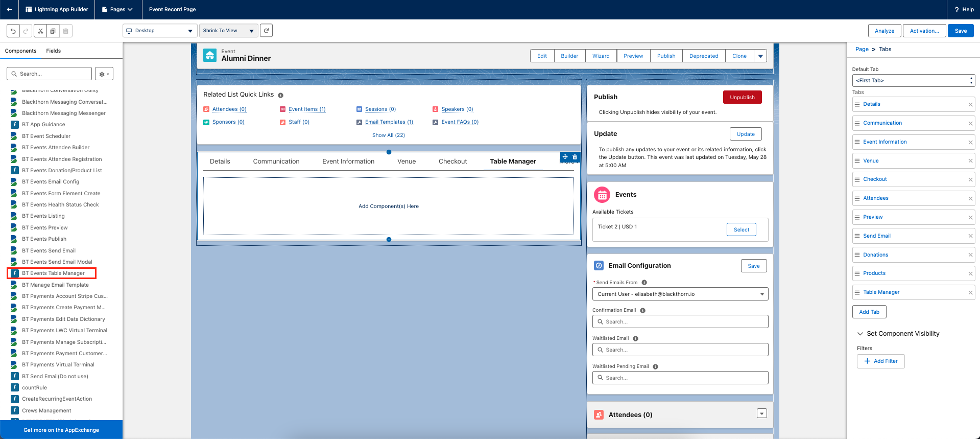Viewport: 980px width, 439px height.
Task: Remove the Donations tab with its X
Action: pos(970,255)
